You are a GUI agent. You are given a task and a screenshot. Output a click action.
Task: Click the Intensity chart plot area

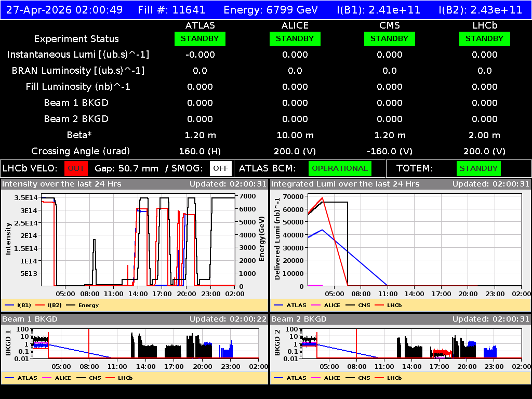point(138,240)
